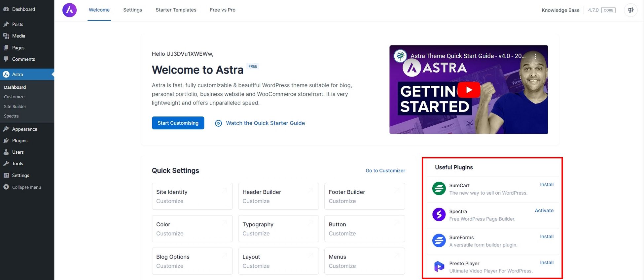Open Site Builder in Astra submenu
The image size is (644, 280).
[15, 107]
